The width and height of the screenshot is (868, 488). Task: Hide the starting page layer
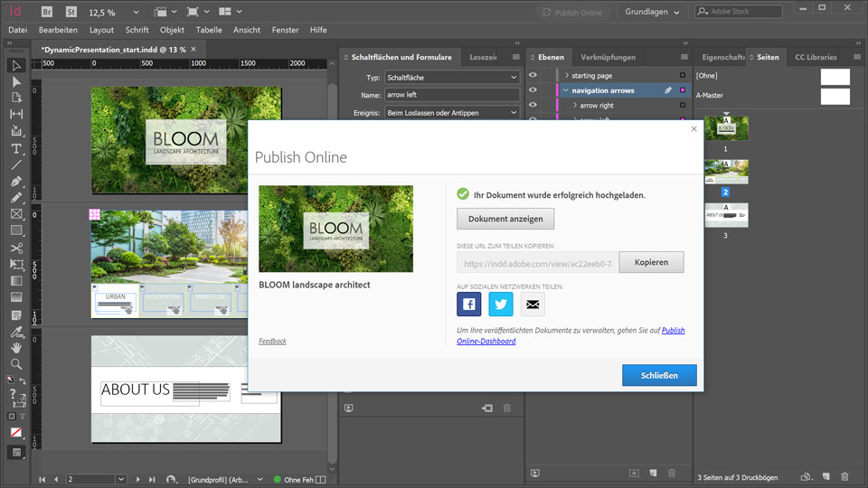point(533,75)
